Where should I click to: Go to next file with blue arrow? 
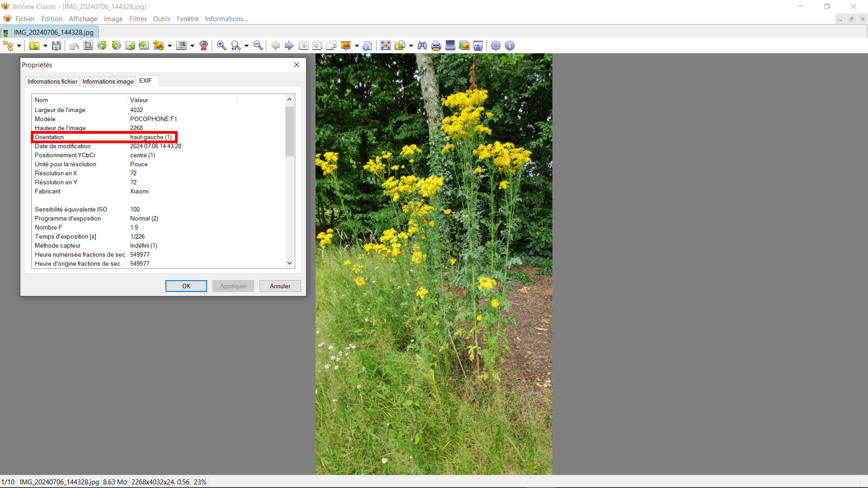coord(289,46)
